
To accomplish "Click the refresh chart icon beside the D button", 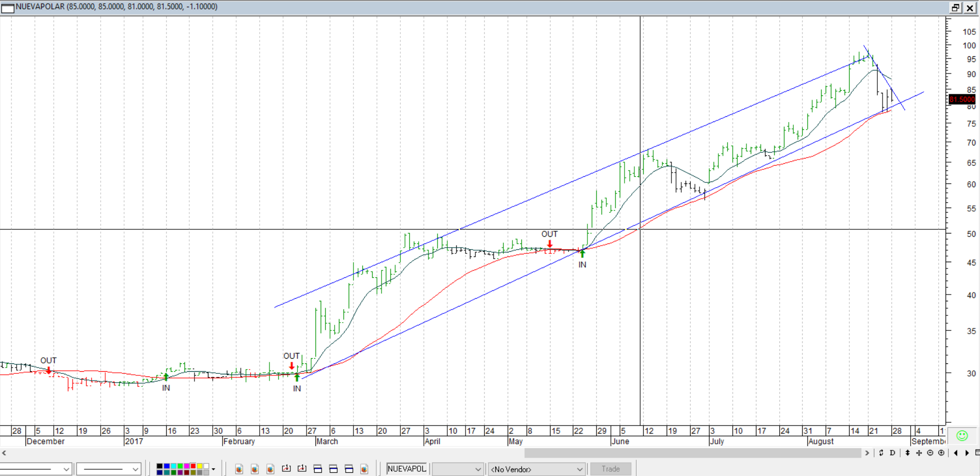I will pyautogui.click(x=881, y=453).
